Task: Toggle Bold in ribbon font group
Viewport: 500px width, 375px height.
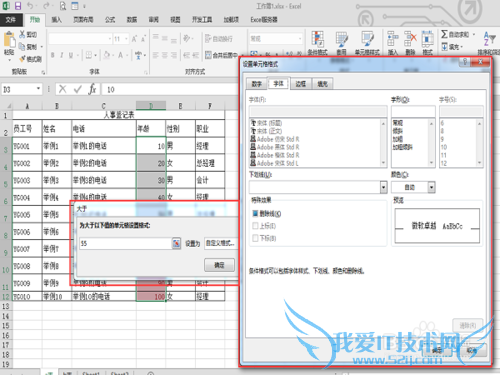Action: coord(53,55)
